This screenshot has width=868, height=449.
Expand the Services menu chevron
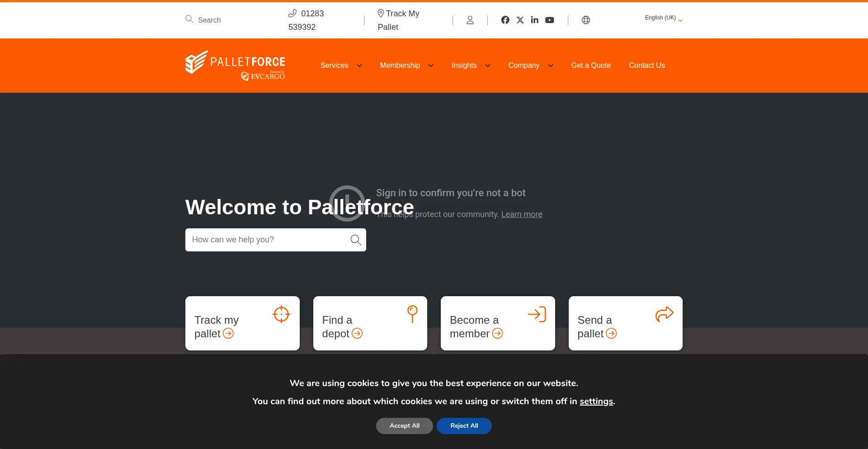click(359, 66)
